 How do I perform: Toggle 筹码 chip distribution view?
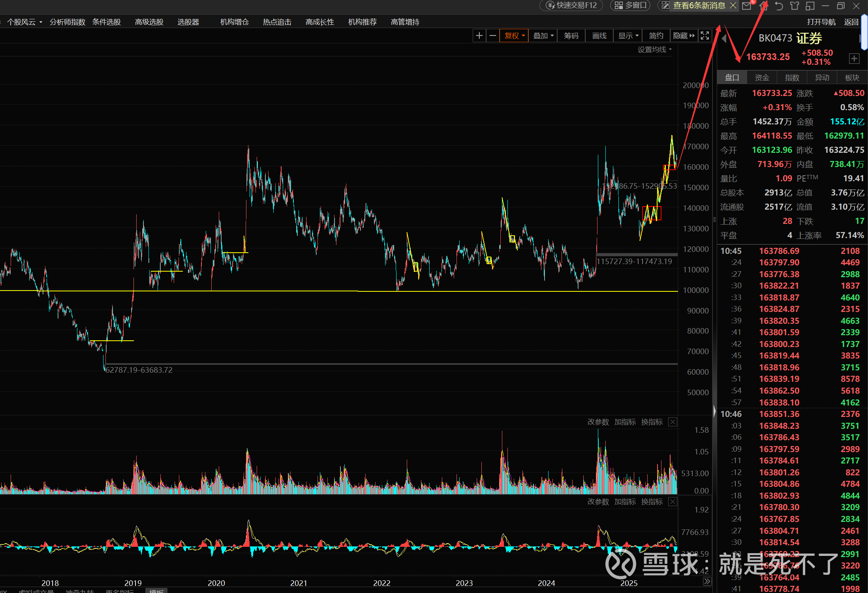point(571,36)
